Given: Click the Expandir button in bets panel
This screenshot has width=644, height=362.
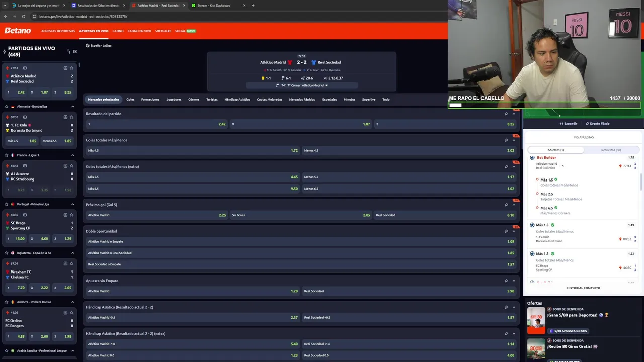Looking at the screenshot, I should [x=569, y=123].
